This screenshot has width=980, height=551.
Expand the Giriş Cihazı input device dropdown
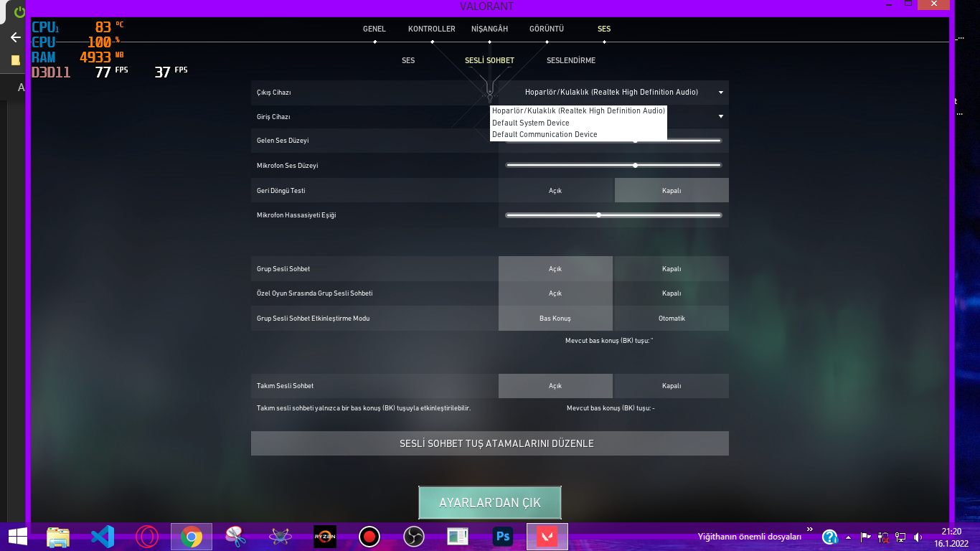coord(721,116)
